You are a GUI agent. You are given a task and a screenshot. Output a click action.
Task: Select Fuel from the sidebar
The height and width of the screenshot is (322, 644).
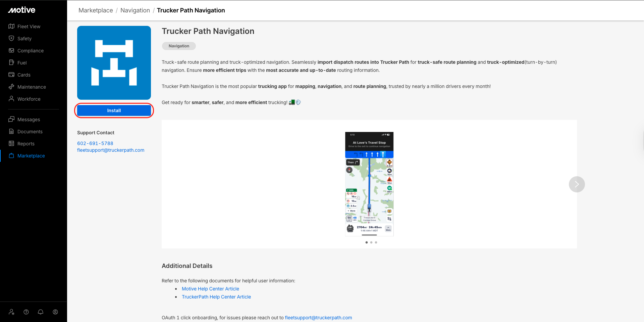click(22, 63)
